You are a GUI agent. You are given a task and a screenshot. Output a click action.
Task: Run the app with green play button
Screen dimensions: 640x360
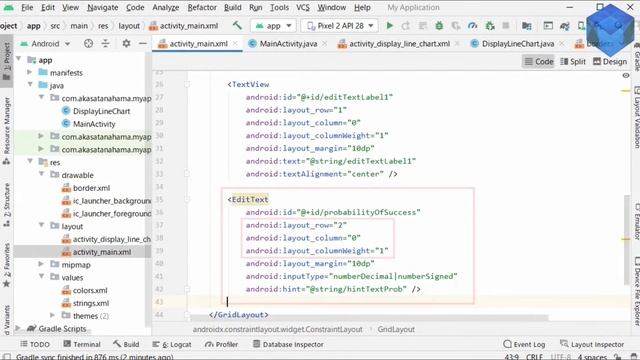coord(389,26)
